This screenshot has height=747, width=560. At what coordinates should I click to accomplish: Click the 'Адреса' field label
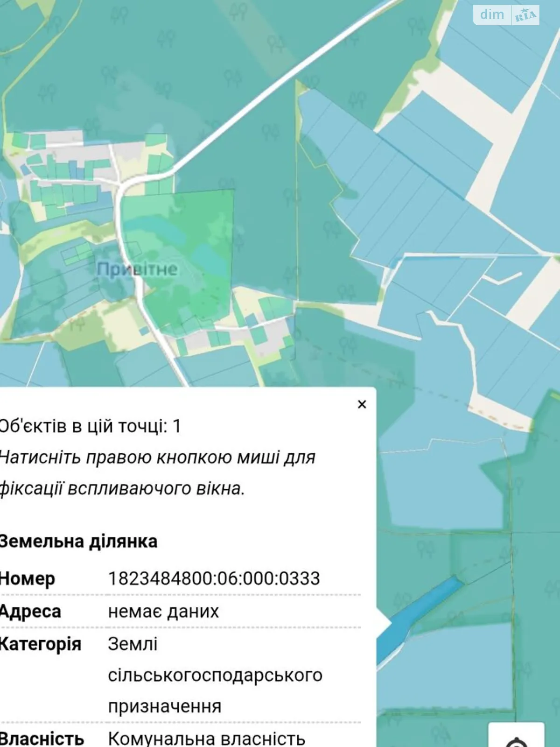(31, 611)
